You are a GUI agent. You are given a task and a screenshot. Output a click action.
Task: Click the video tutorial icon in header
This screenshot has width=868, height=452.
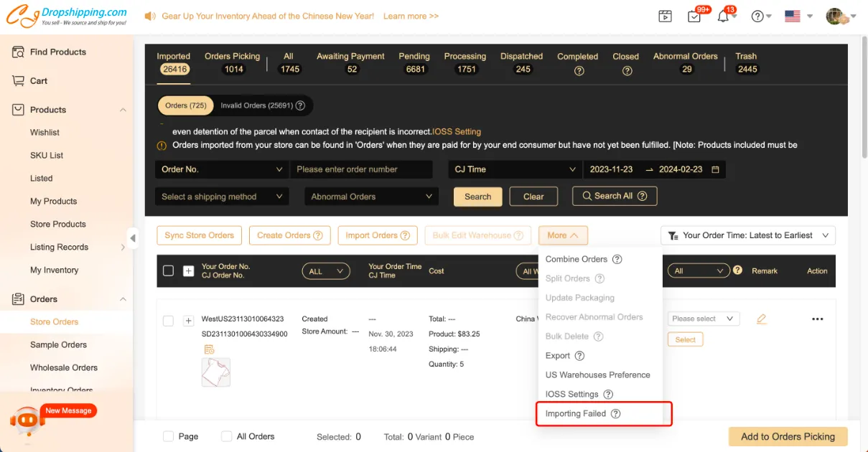(666, 17)
